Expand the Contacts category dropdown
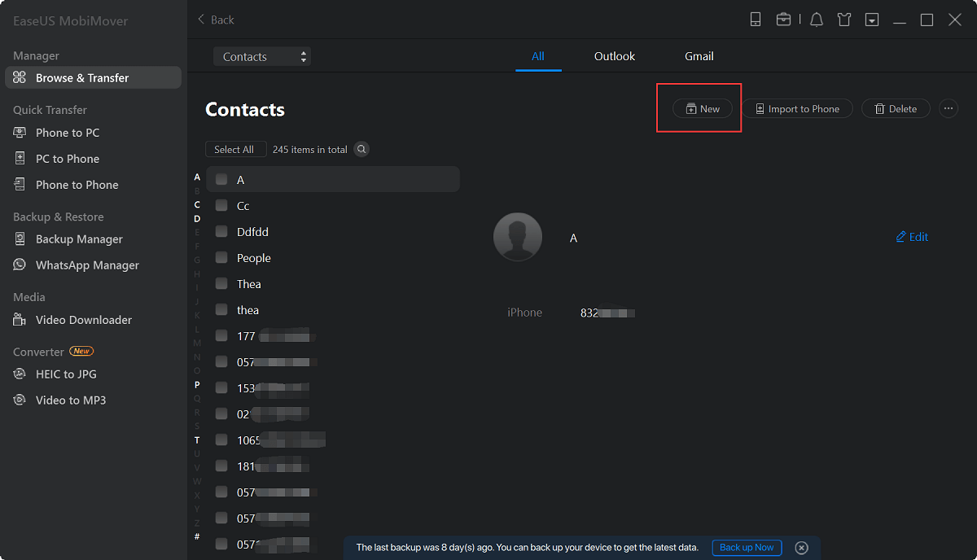 click(x=262, y=57)
